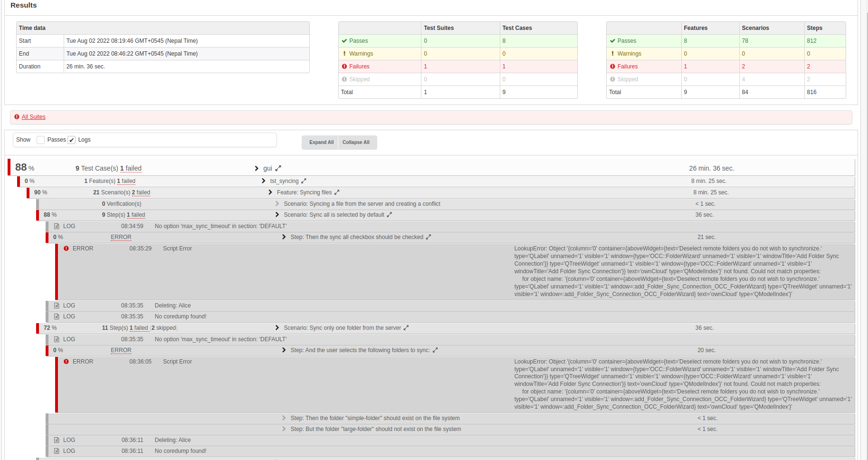Expand the gui test suite chevron
The width and height of the screenshot is (868, 460).
pyautogui.click(x=256, y=168)
